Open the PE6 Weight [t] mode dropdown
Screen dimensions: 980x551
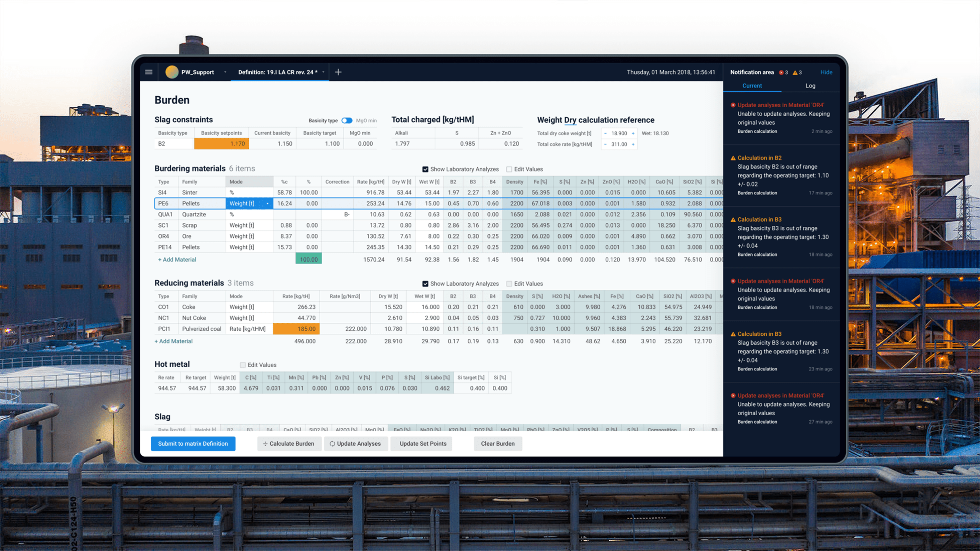pos(267,204)
